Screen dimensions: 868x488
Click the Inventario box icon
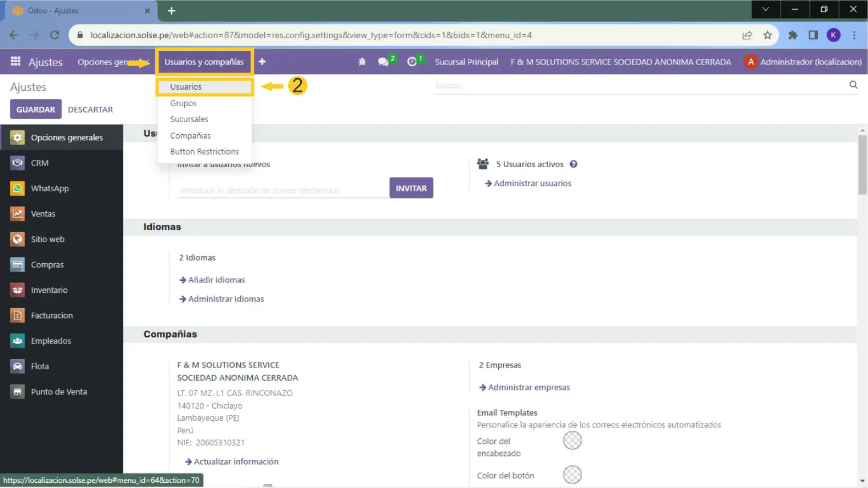pyautogui.click(x=18, y=290)
